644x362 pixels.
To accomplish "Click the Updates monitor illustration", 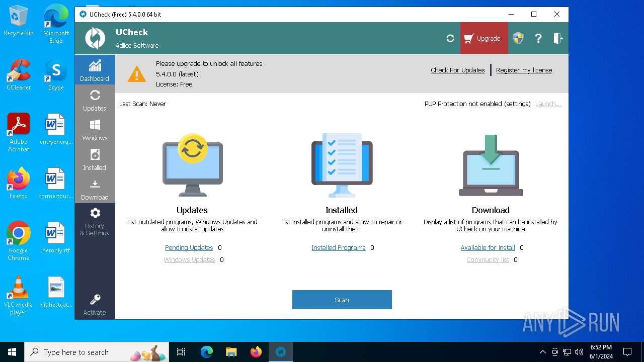I will 192,165.
